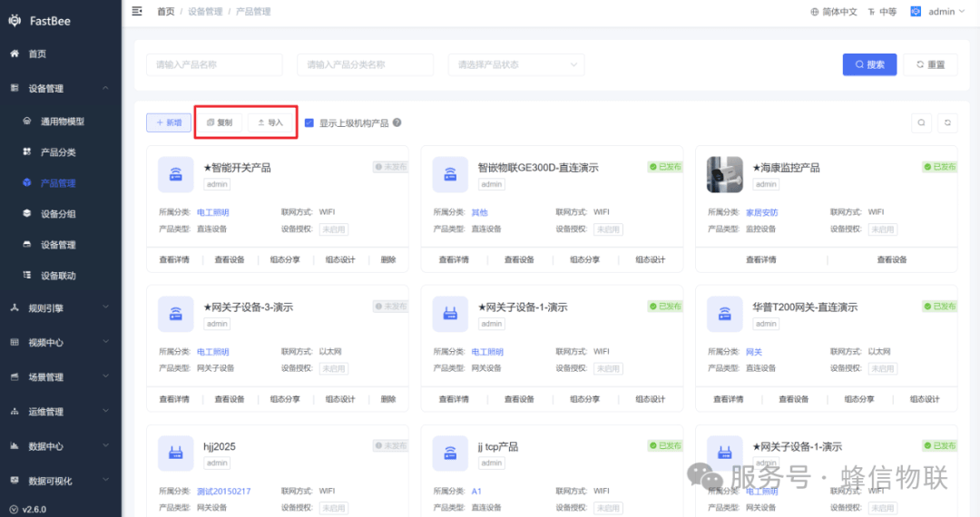Open language selector 简体中文
This screenshot has height=517, width=980.
[834, 11]
